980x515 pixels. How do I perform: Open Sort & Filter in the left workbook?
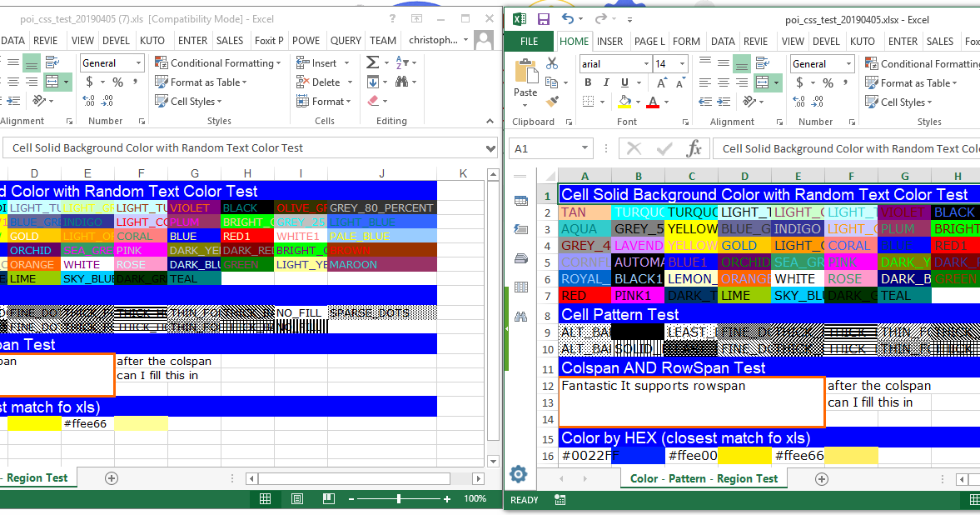[x=400, y=63]
